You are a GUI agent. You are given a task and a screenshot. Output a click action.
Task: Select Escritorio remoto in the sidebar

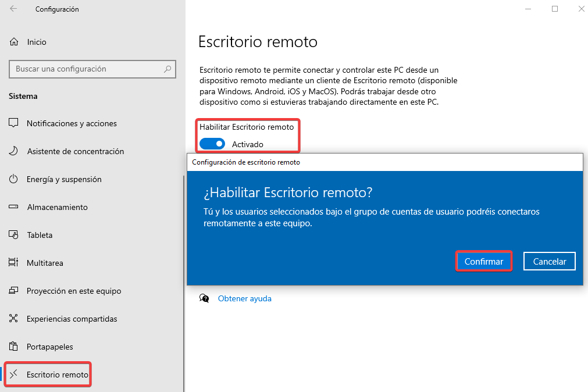[x=57, y=375]
